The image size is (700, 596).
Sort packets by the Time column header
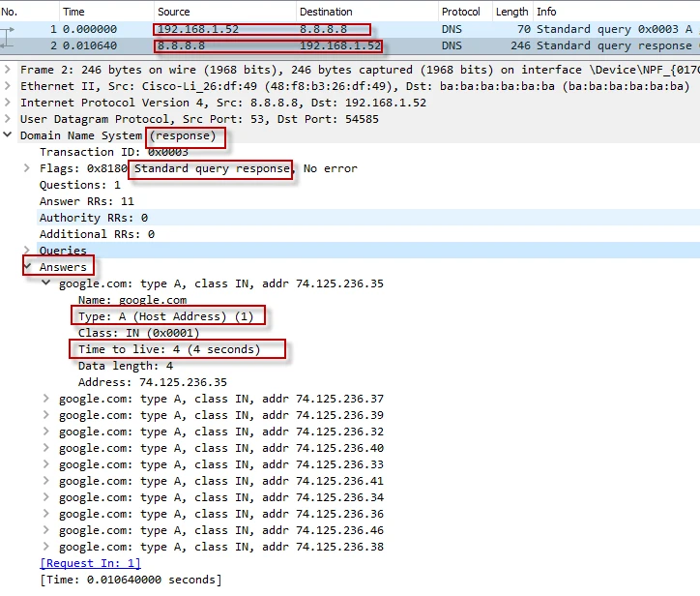(x=73, y=12)
